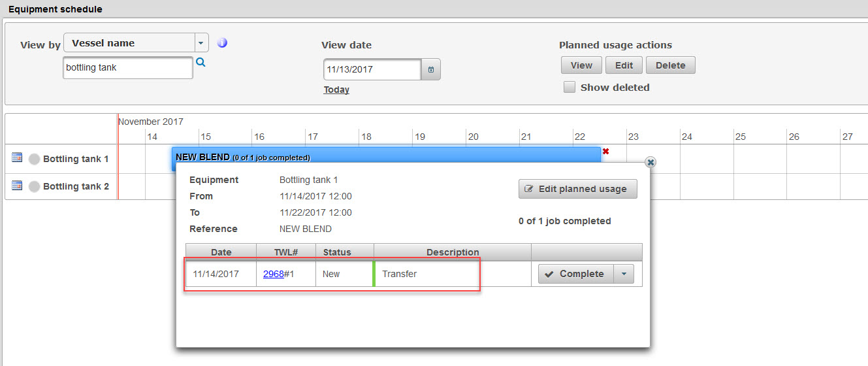This screenshot has width=868, height=366.
Task: Click the red X on NEW BLEND bar
Action: point(606,152)
